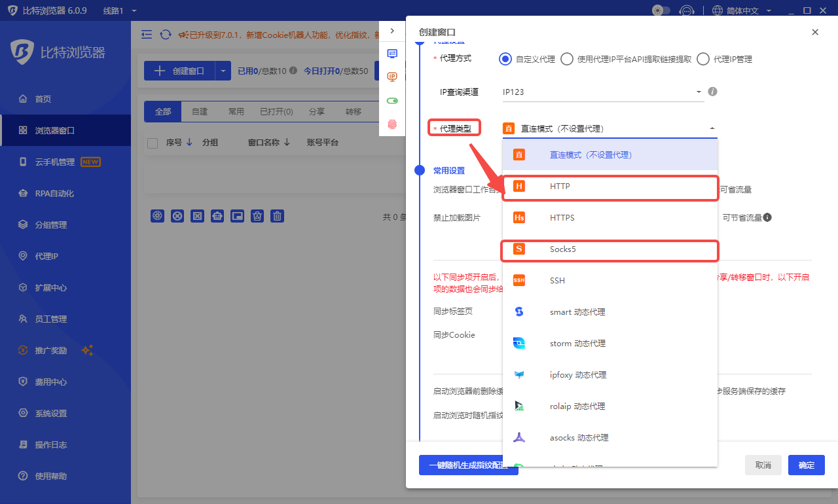Click the circled X icon in the batch toolbar
This screenshot has height=504, width=838.
pos(177,216)
